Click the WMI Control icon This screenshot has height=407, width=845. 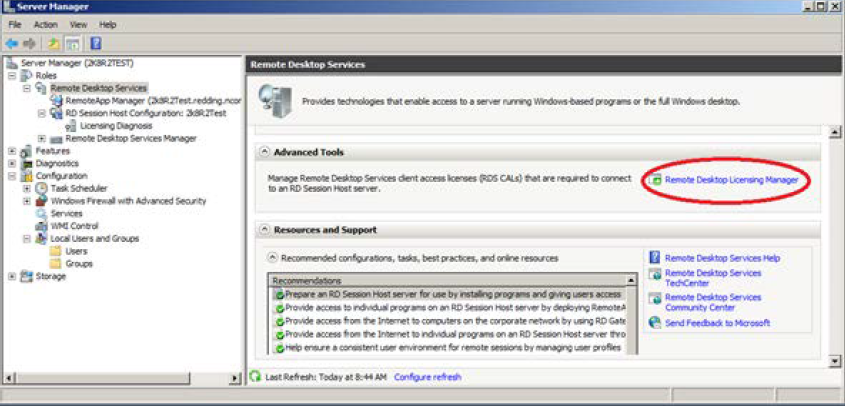[x=41, y=226]
